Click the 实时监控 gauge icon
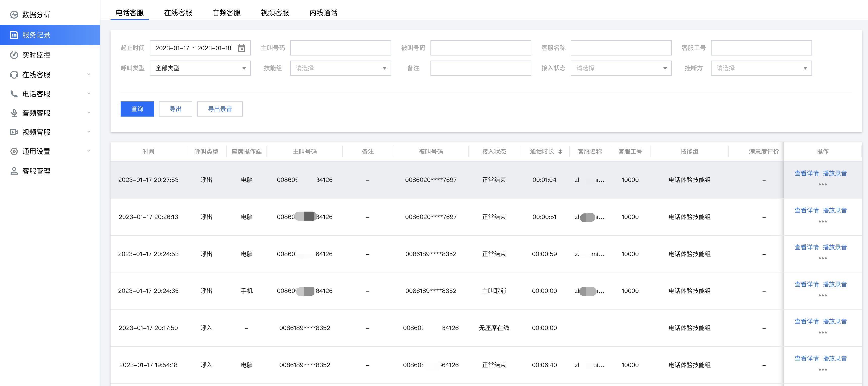The height and width of the screenshot is (386, 868). (14, 55)
